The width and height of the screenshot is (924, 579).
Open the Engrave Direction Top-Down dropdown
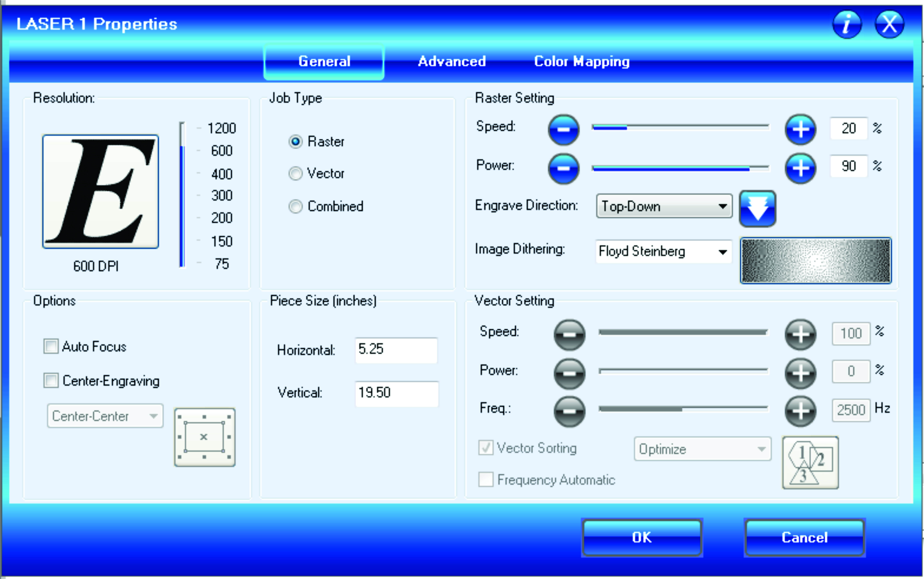pos(664,206)
